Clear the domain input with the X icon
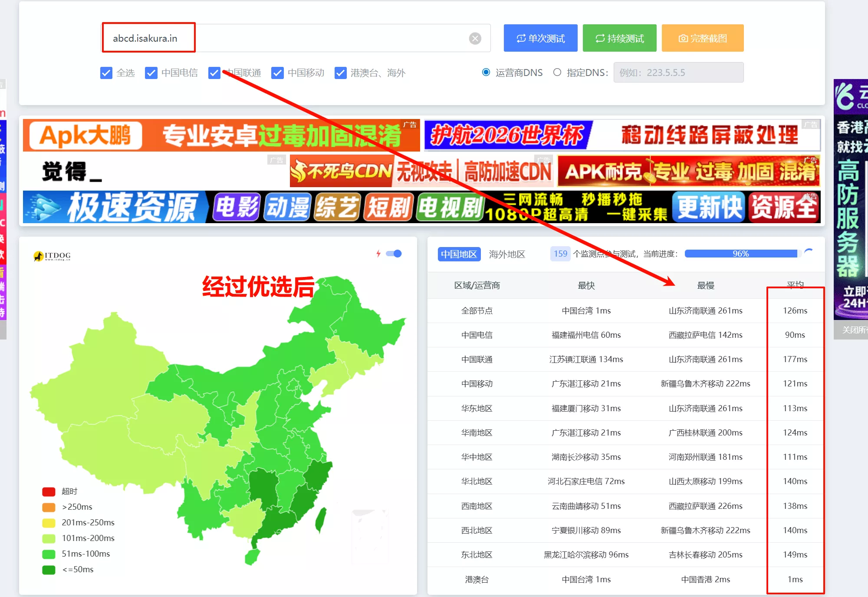This screenshot has height=597, width=868. pos(475,39)
